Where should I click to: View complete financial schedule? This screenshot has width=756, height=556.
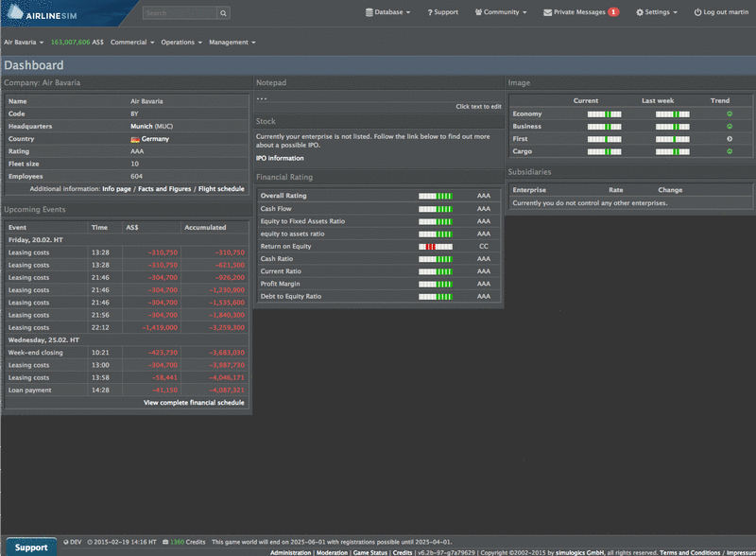(194, 402)
